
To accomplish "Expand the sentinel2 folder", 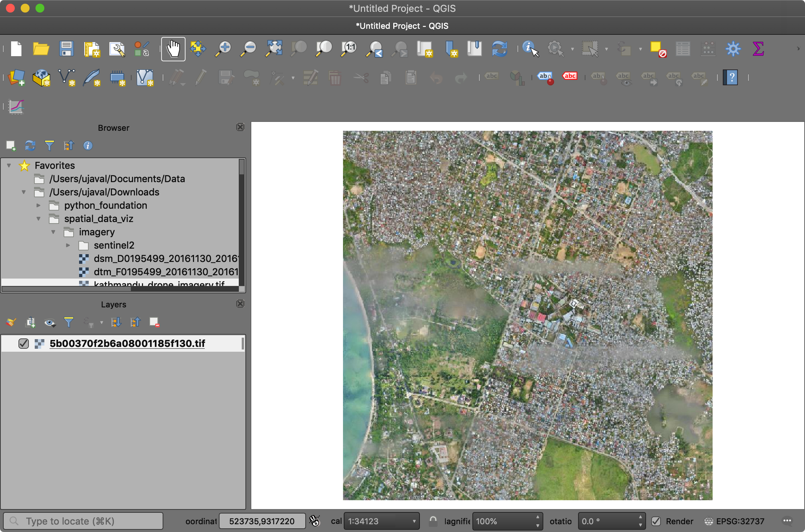I will pyautogui.click(x=68, y=245).
